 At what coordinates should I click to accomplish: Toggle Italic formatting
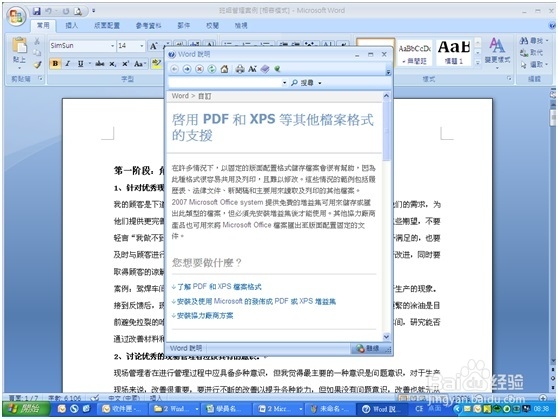pos(68,64)
